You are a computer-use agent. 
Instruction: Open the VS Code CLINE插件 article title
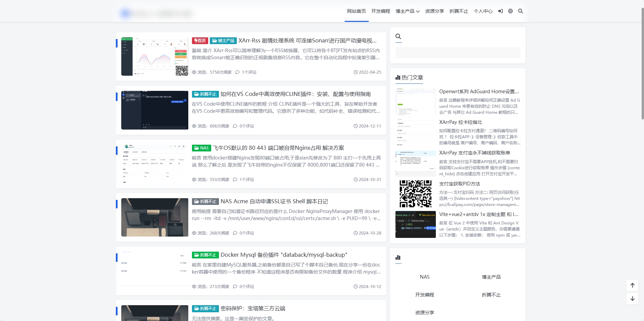pos(296,94)
